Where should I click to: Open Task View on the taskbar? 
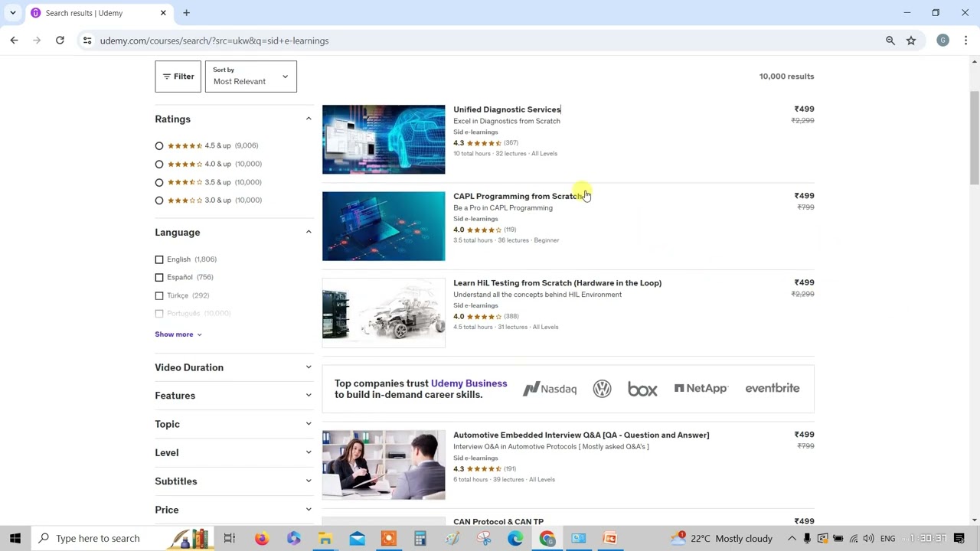(229, 538)
